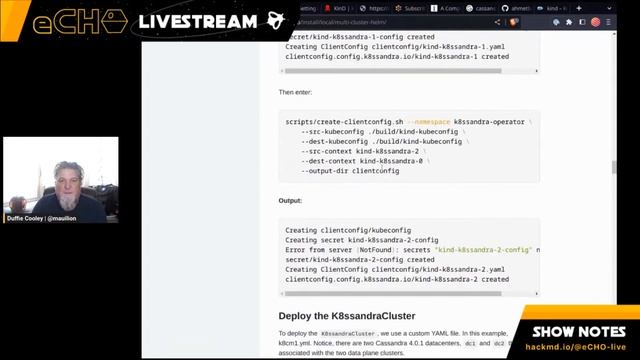
Task: Click right arrow of bottom output scrollbar
Action: [x=536, y=293]
